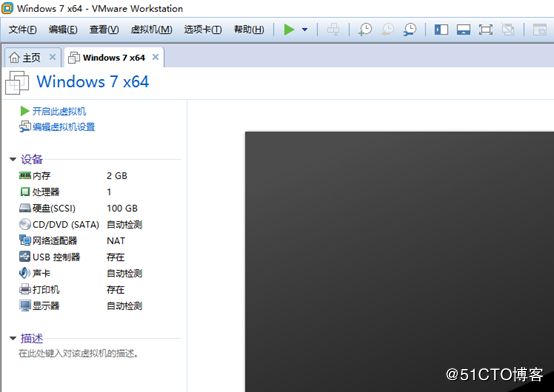The image size is (554, 392).
Task: Click the Send Ctrl+Alt+Del toolbar icon
Action: [x=333, y=30]
